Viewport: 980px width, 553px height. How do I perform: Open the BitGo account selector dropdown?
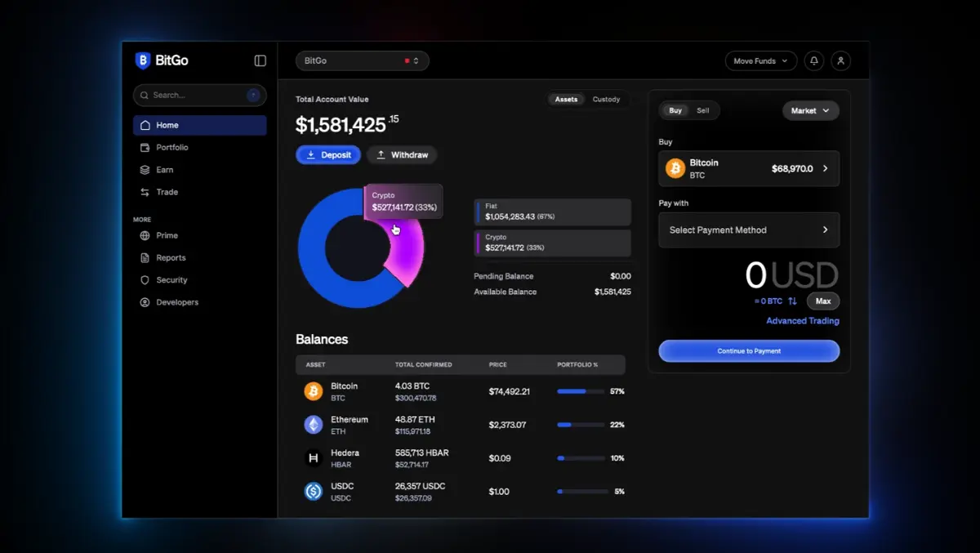(x=363, y=61)
